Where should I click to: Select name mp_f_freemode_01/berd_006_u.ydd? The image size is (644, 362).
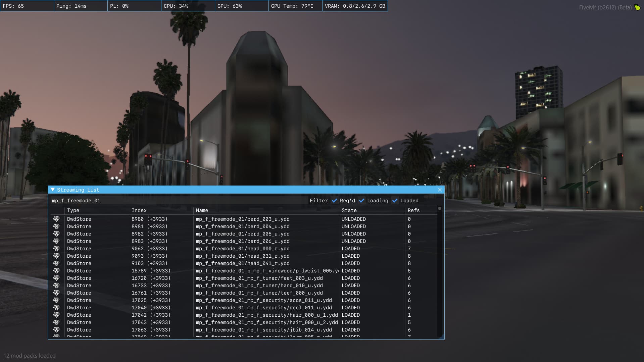[x=243, y=241]
